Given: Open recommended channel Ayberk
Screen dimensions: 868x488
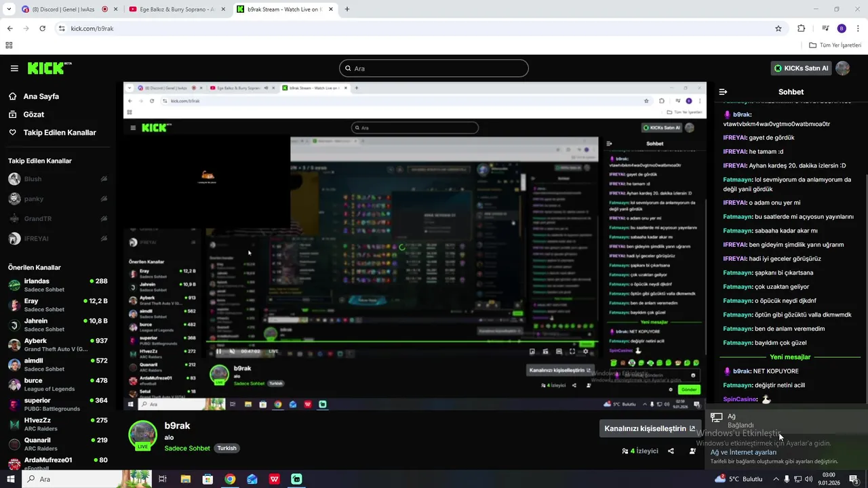Looking at the screenshot, I should (x=58, y=344).
